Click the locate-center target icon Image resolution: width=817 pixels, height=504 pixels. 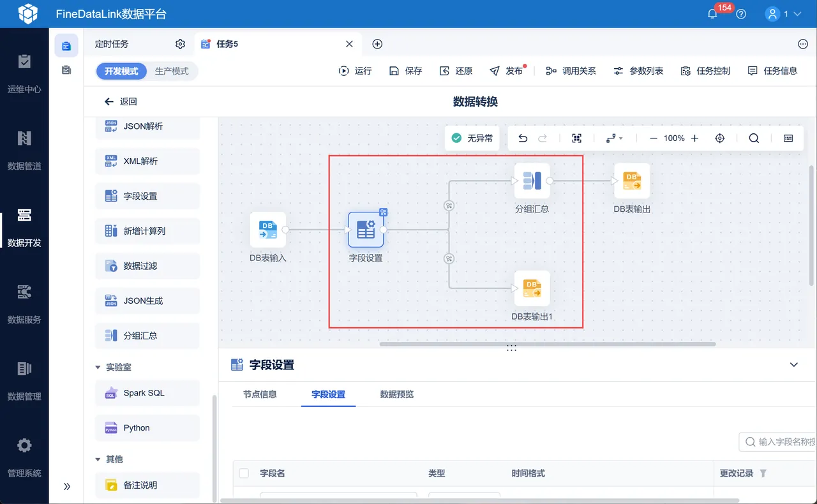click(720, 138)
